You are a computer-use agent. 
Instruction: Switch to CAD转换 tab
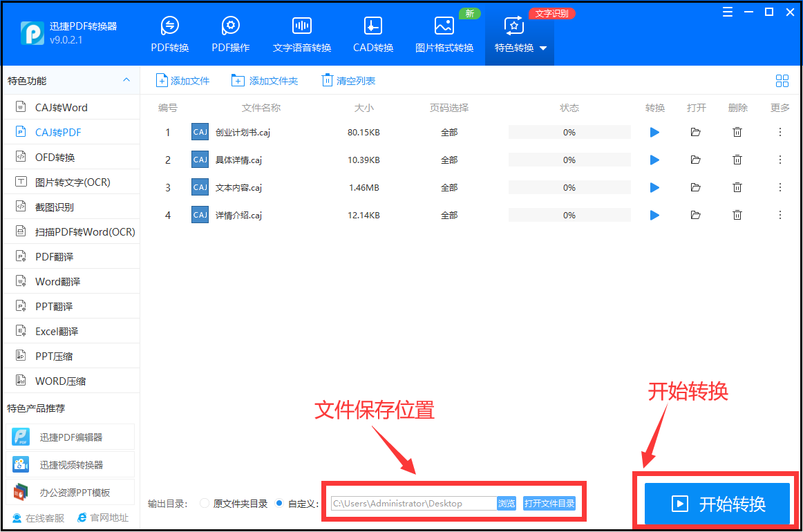(x=373, y=35)
